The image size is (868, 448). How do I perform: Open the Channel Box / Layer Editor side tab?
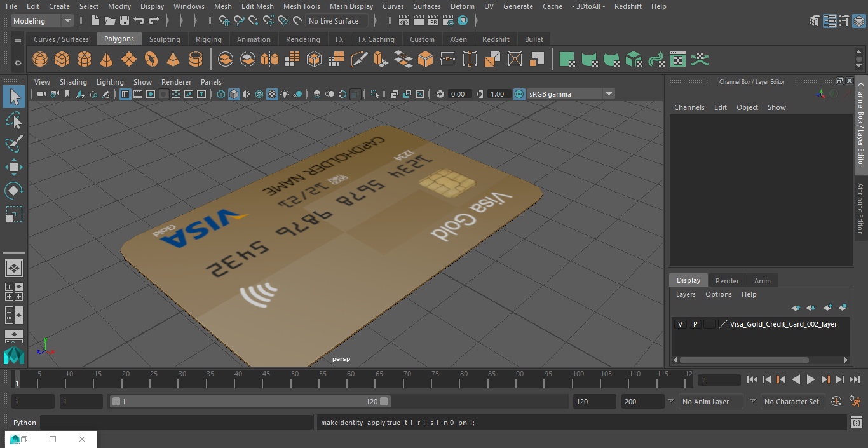coord(860,125)
